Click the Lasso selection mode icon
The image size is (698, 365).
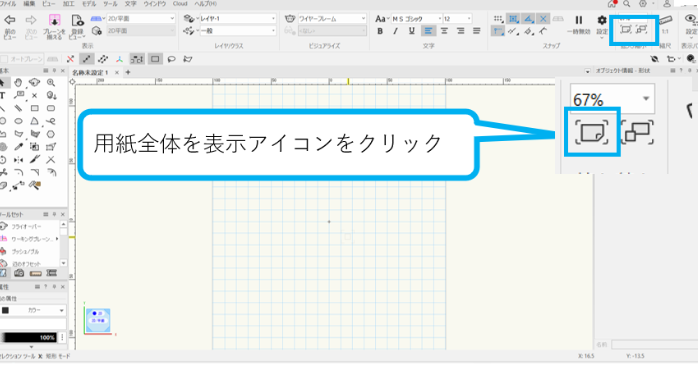click(x=171, y=59)
